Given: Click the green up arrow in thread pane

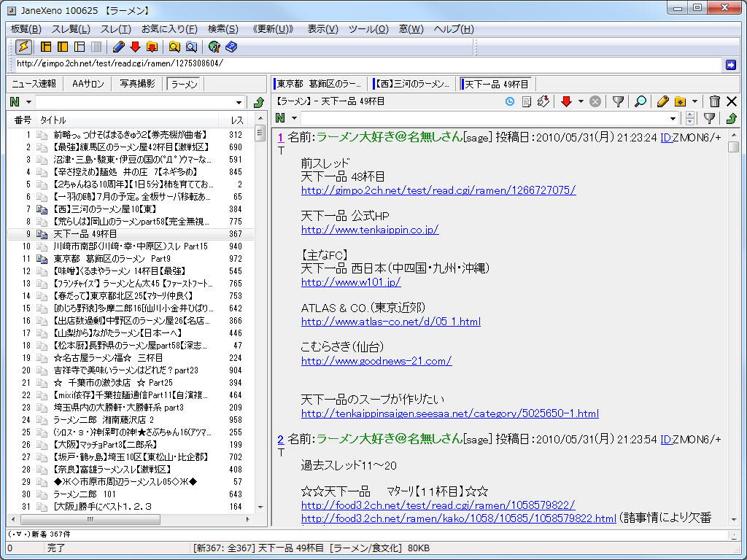Looking at the screenshot, I should coord(732,118).
